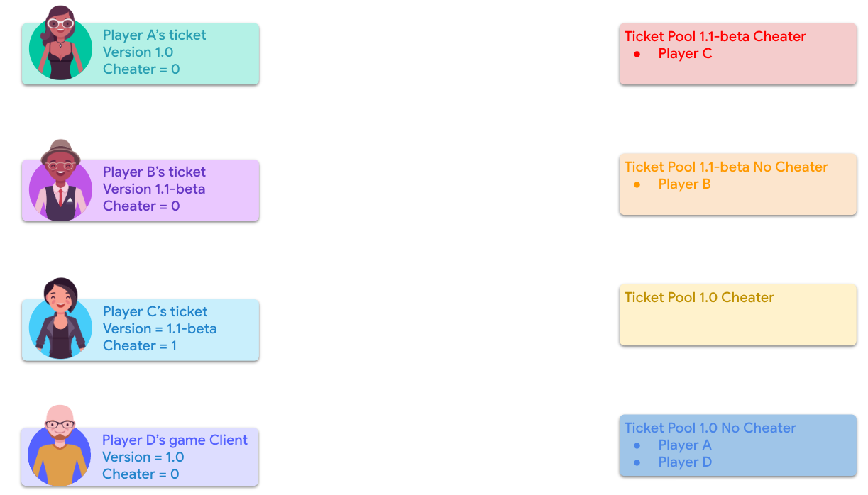
Task: Click "Version 1.0" on Player A's ticket
Action: (138, 52)
